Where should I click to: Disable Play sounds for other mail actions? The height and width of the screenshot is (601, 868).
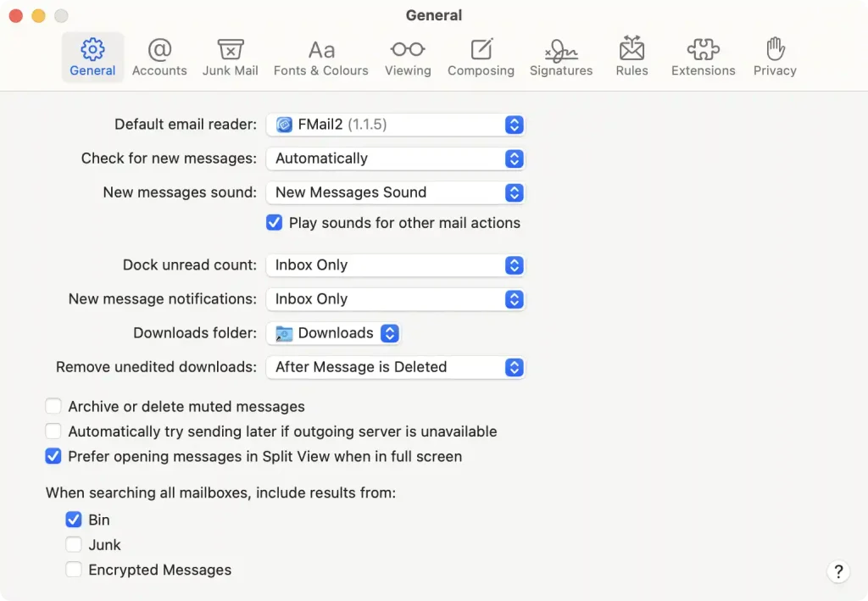274,222
